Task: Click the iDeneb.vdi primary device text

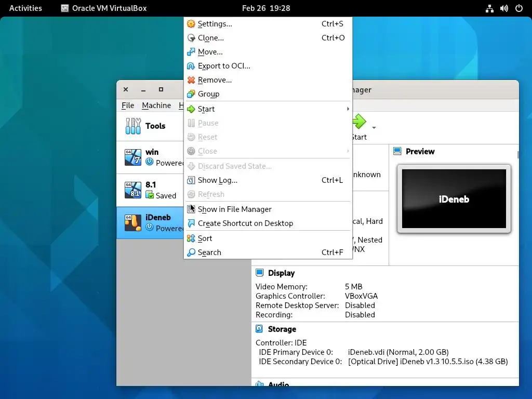Action: [398, 352]
